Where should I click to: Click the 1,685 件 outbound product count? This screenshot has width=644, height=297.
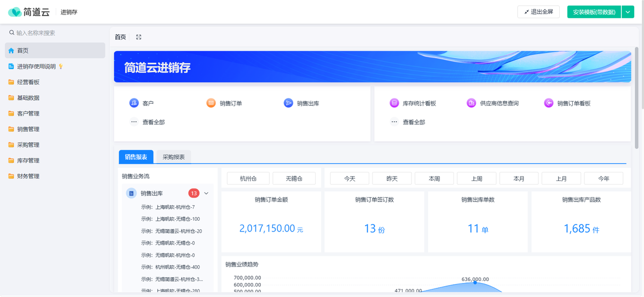(581, 229)
